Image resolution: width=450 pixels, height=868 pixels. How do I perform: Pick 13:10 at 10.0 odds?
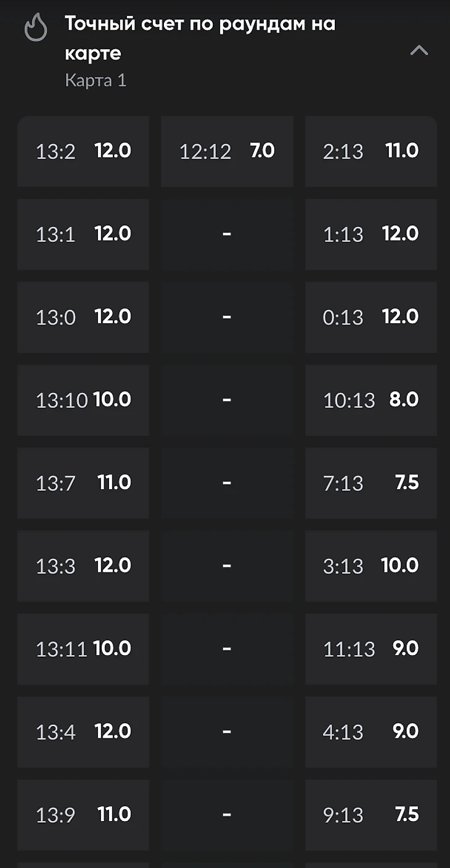[x=83, y=400]
